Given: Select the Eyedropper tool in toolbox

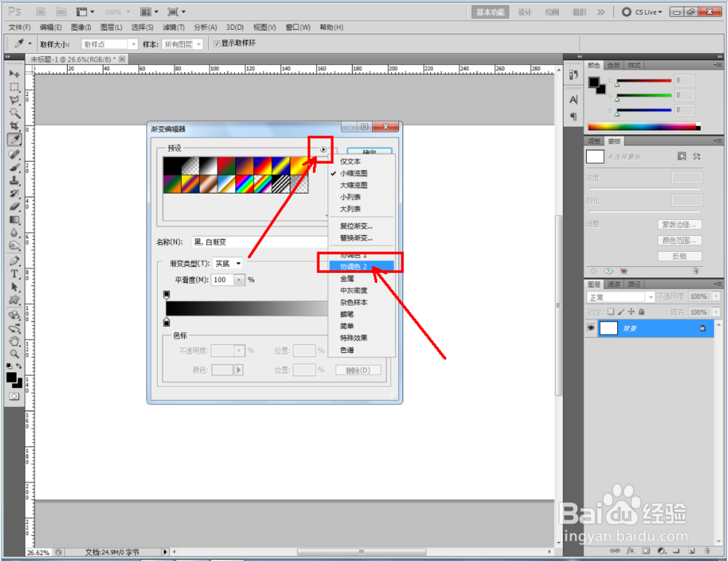Looking at the screenshot, I should coord(15,139).
